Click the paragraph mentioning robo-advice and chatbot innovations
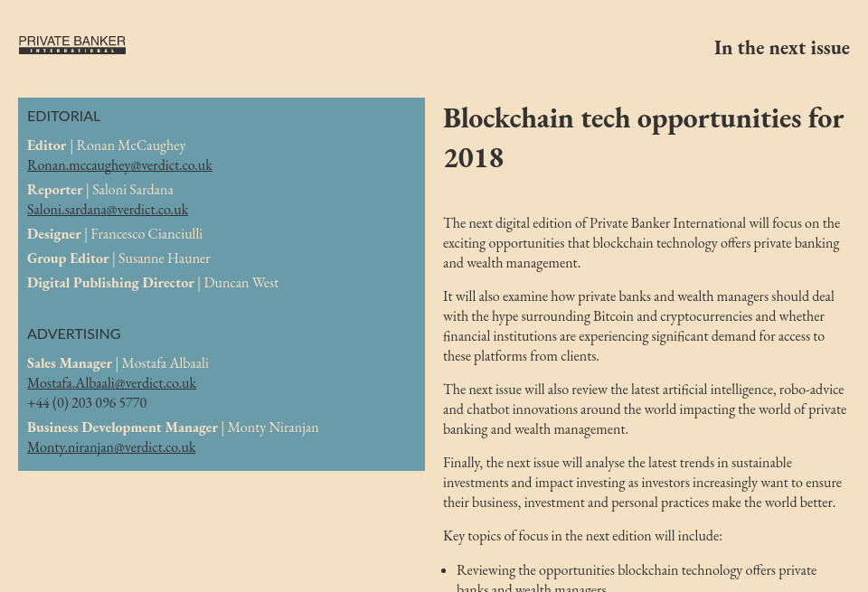 point(645,409)
